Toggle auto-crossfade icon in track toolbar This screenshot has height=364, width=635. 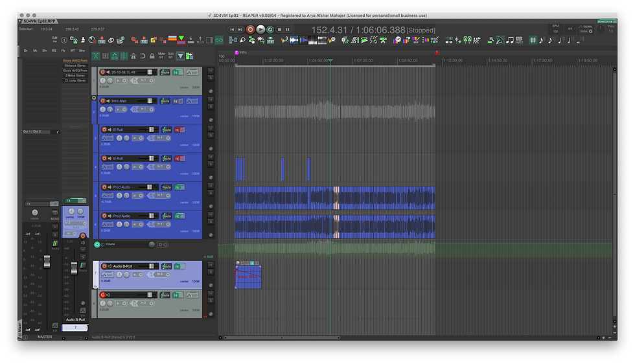coord(96,56)
